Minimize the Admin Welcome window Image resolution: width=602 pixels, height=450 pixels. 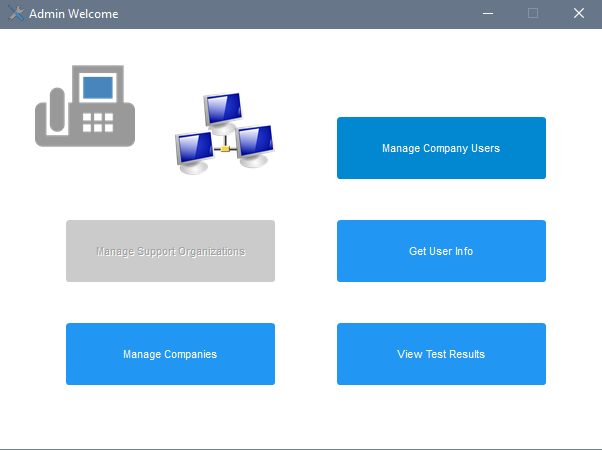click(x=488, y=14)
